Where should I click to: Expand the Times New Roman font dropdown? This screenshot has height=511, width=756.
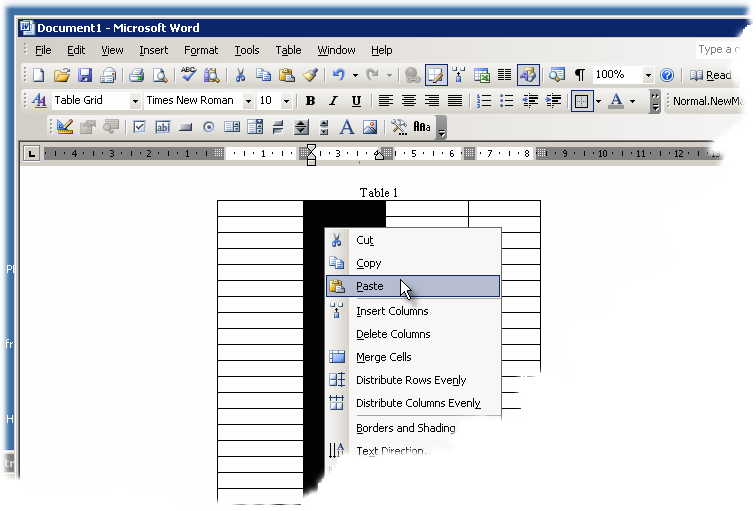pos(248,101)
